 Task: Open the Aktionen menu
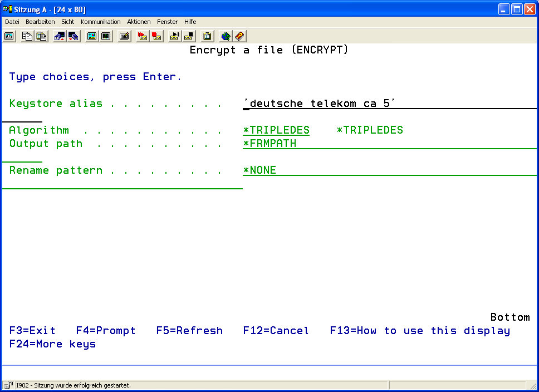pos(139,22)
